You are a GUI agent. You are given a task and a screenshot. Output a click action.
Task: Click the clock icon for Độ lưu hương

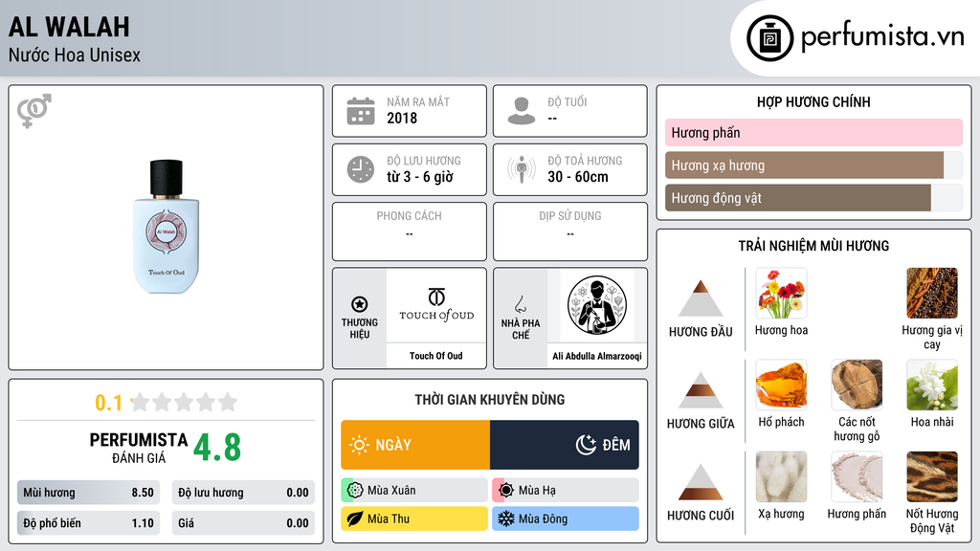tap(361, 169)
